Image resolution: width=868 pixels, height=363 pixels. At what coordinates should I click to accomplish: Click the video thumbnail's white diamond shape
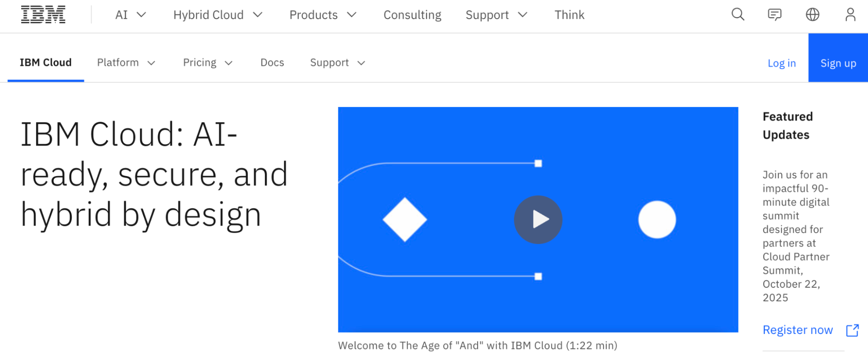pos(405,220)
